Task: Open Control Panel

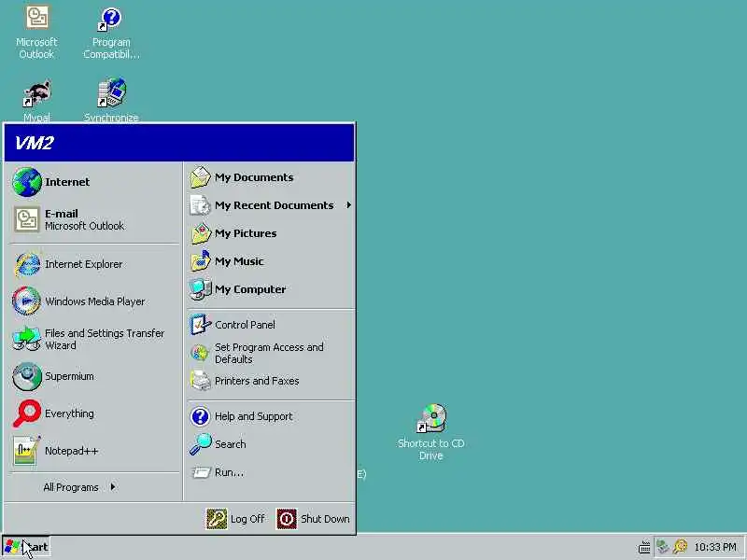Action: click(271, 325)
